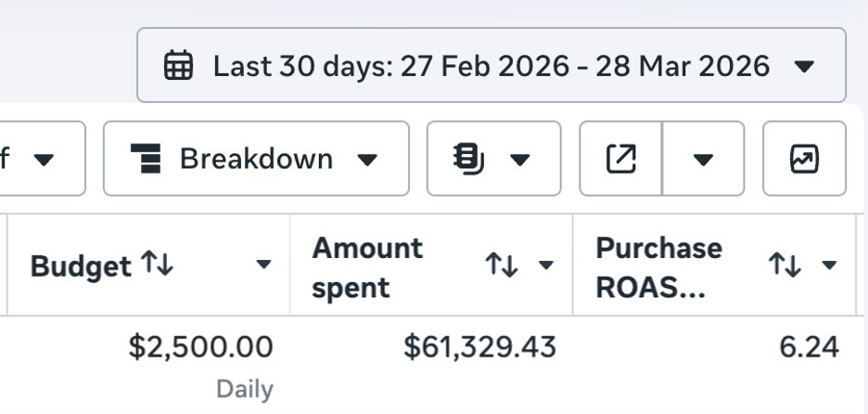Viewport: 868px width, 414px height.
Task: Open the Breakdown menu
Action: tap(256, 159)
